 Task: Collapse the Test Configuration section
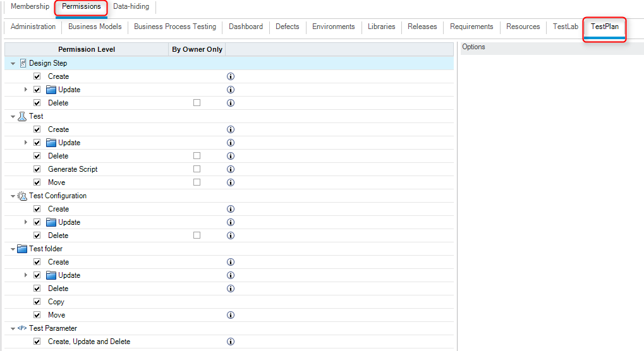13,196
